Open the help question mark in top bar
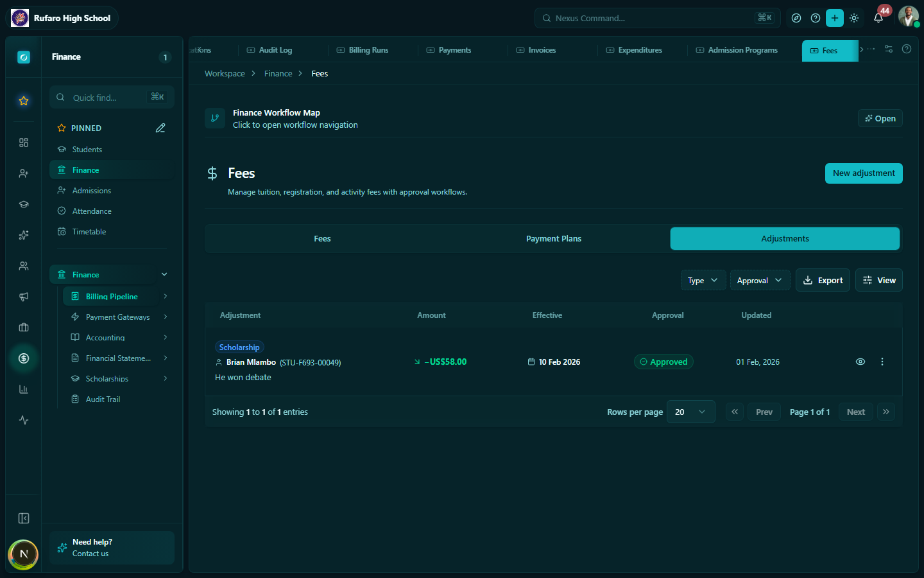The width and height of the screenshot is (924, 578). point(816,18)
